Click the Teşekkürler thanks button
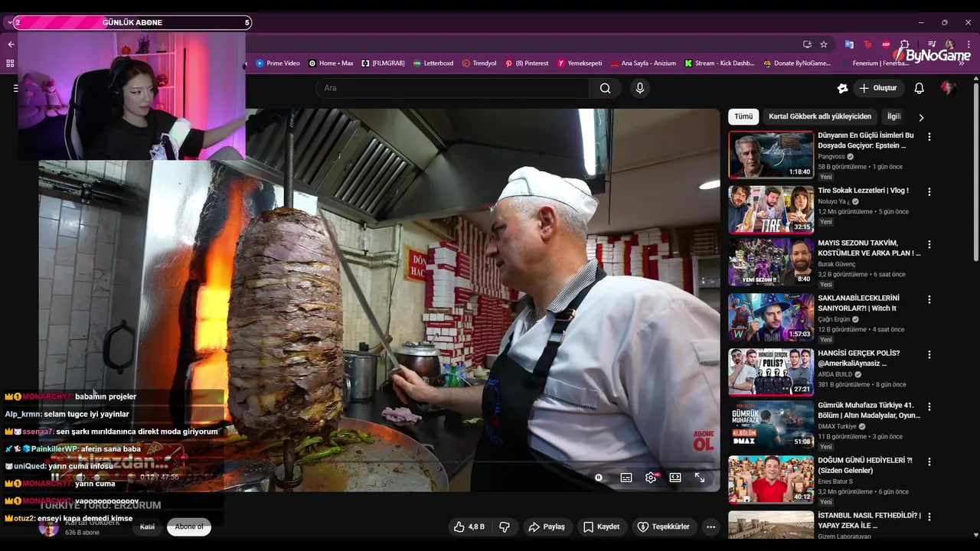This screenshot has width=980, height=551. (x=664, y=527)
